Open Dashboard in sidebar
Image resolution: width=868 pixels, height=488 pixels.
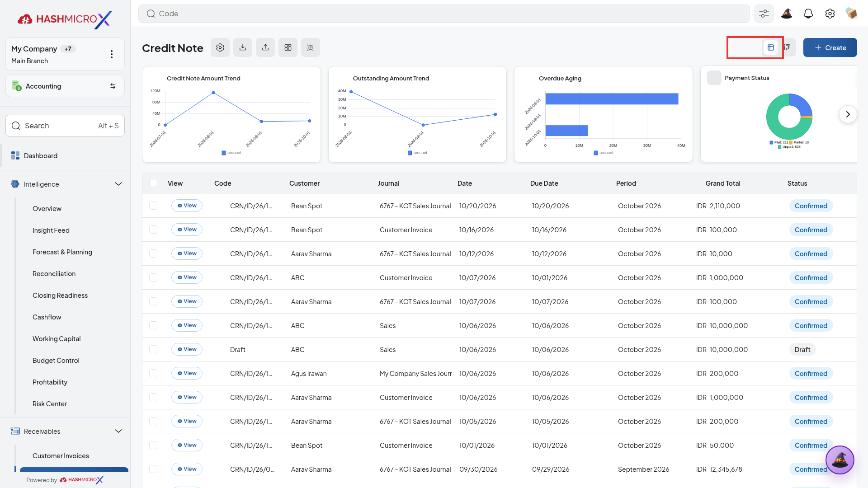click(65, 155)
